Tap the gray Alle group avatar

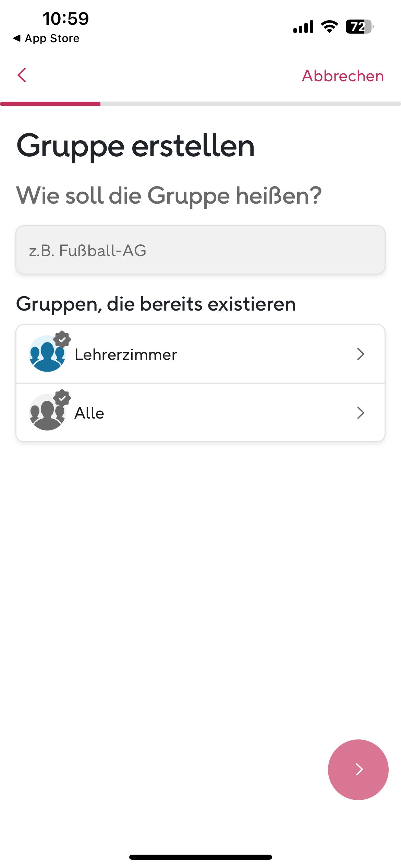coord(47,413)
